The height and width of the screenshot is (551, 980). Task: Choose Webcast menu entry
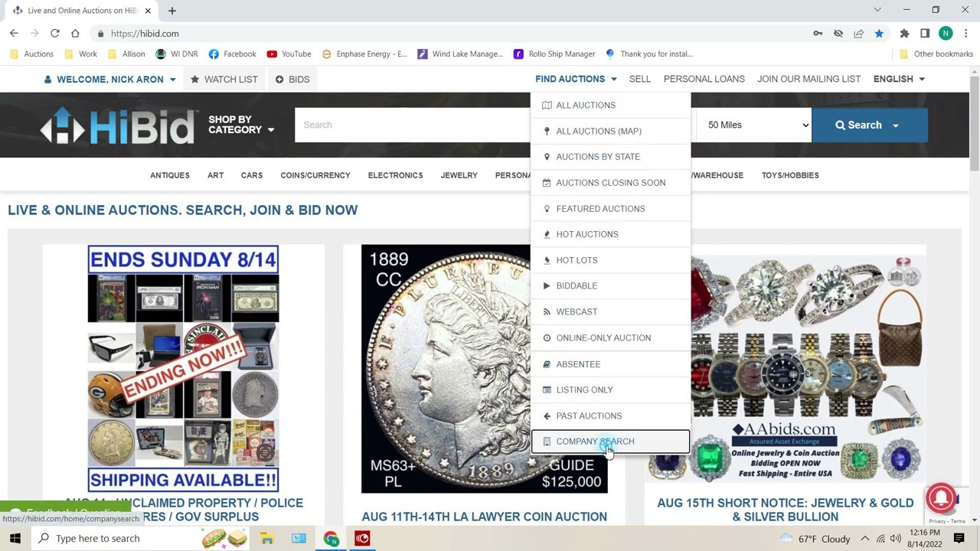(x=610, y=311)
